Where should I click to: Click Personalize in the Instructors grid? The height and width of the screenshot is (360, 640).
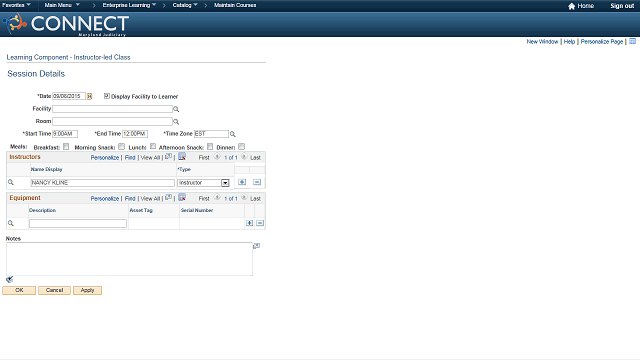coord(104,158)
